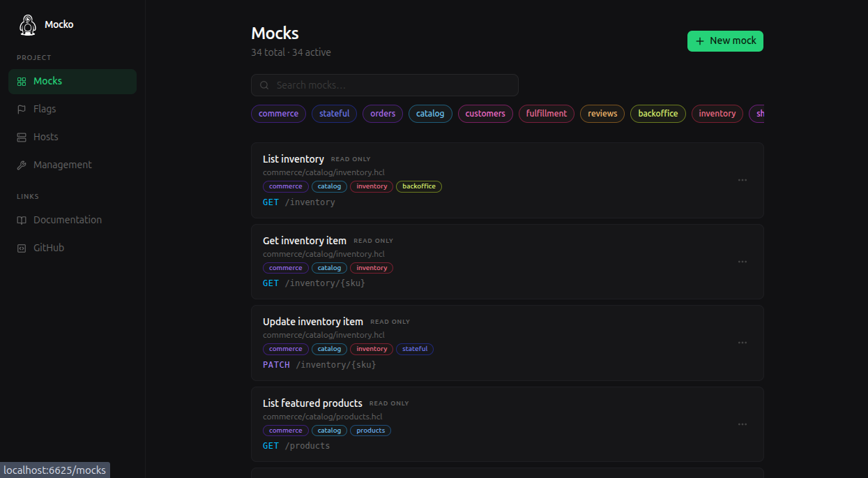Open the List featured products mock title

[x=312, y=403]
